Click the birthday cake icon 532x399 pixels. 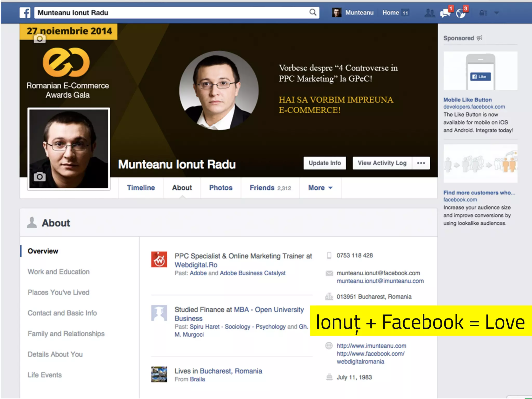tap(329, 377)
